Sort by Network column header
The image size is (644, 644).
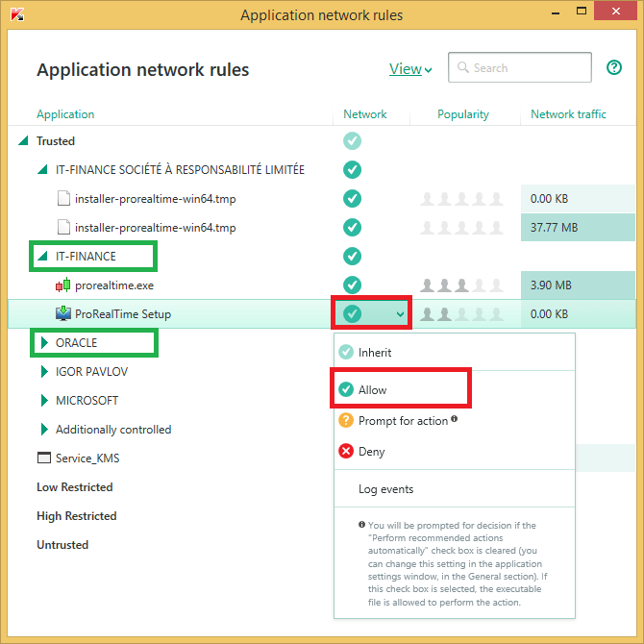[364, 113]
